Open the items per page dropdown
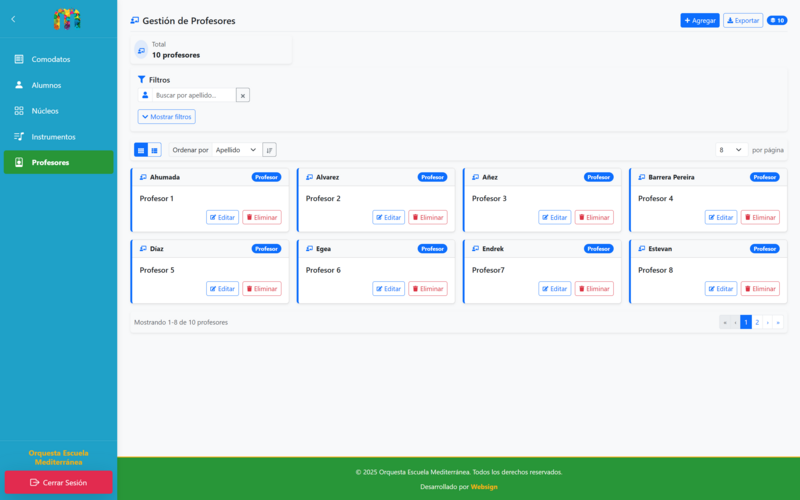 pos(730,150)
